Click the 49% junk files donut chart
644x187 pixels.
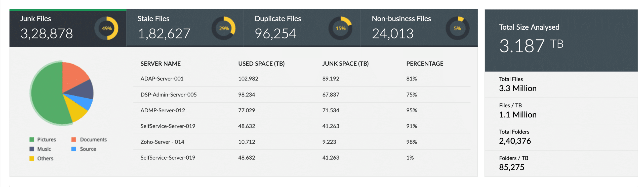coord(106,28)
